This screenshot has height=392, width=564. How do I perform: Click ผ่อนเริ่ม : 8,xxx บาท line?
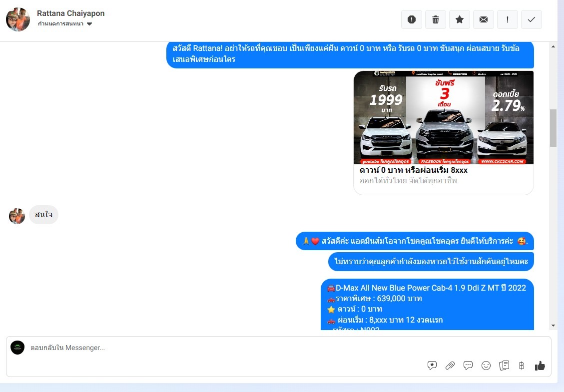pos(385,320)
